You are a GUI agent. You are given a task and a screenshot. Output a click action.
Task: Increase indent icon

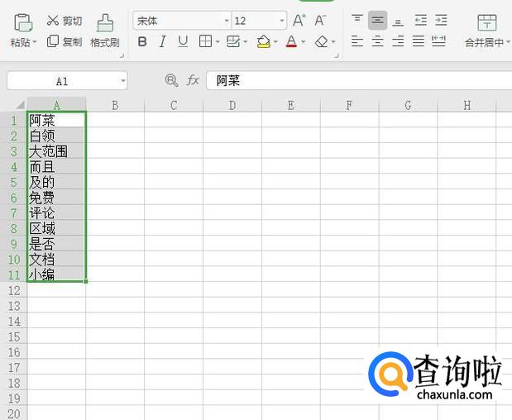coord(441,20)
